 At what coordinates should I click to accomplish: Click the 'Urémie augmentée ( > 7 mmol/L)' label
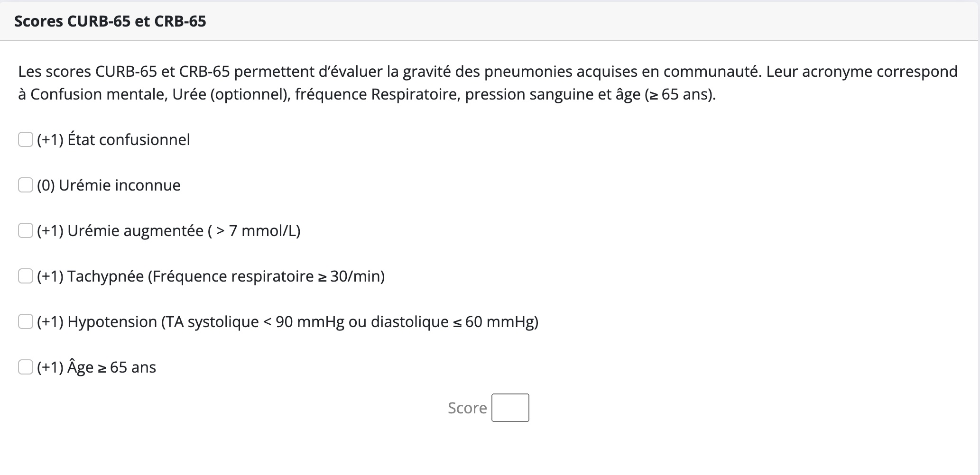coord(184,231)
